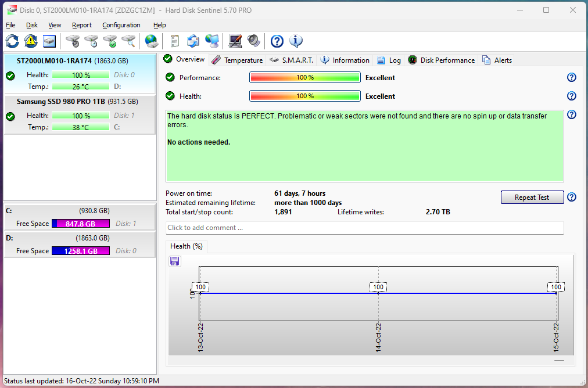Click the help icon beside Health bar
This screenshot has width=588, height=388.
572,96
